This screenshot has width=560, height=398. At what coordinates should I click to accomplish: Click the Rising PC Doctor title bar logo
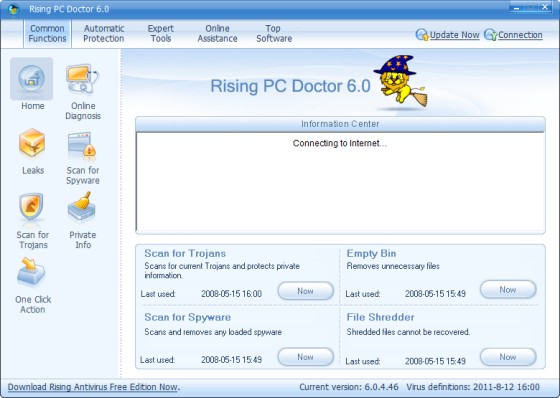13,9
